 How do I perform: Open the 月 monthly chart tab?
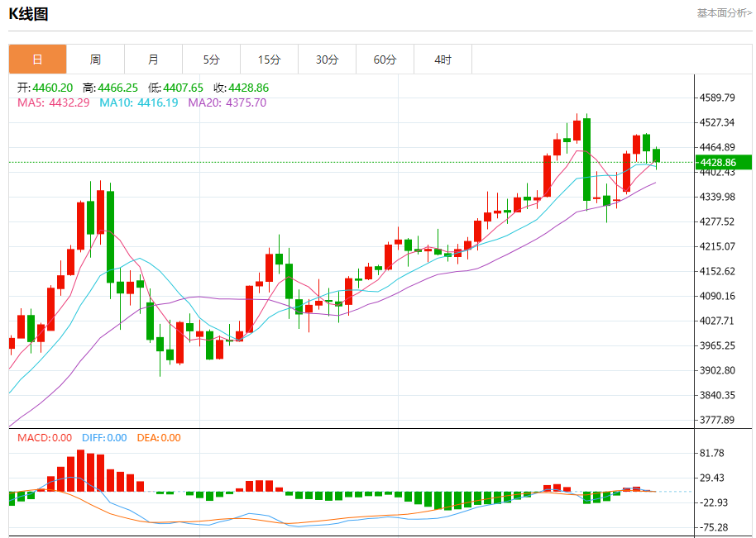point(153,60)
